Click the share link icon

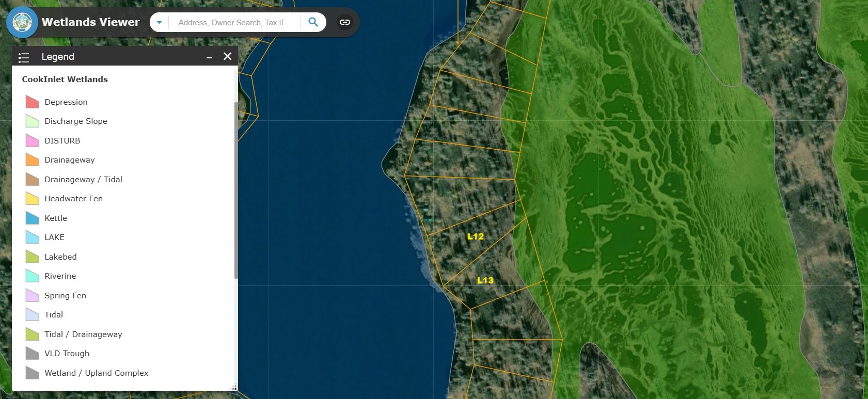344,22
